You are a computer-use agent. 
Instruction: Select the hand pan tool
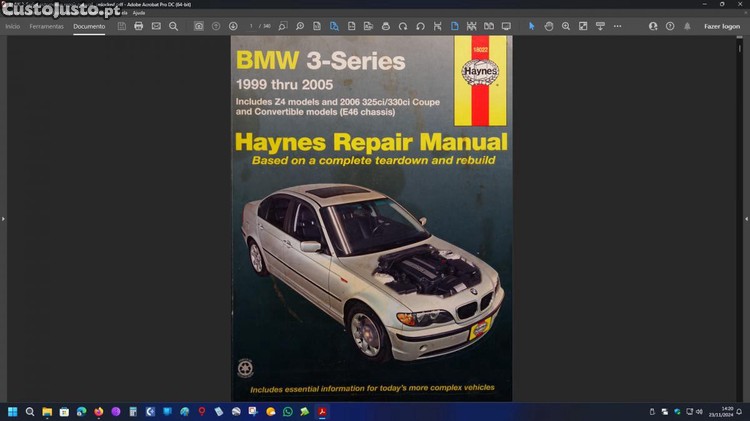click(549, 26)
